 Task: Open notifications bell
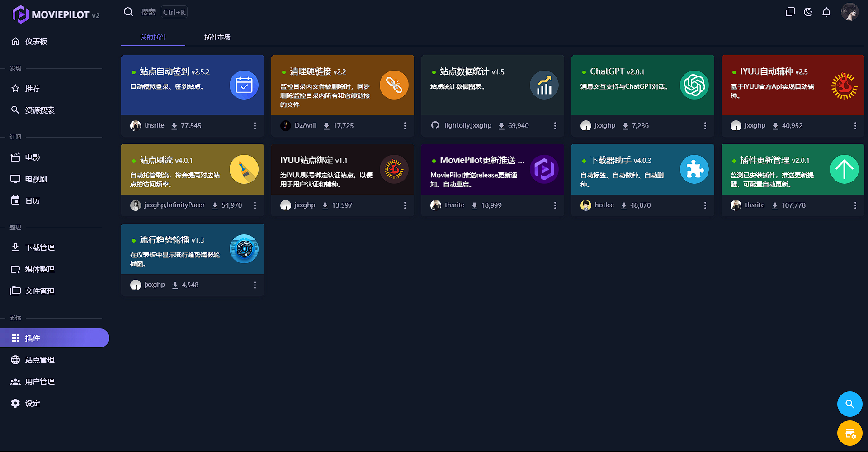(x=826, y=12)
